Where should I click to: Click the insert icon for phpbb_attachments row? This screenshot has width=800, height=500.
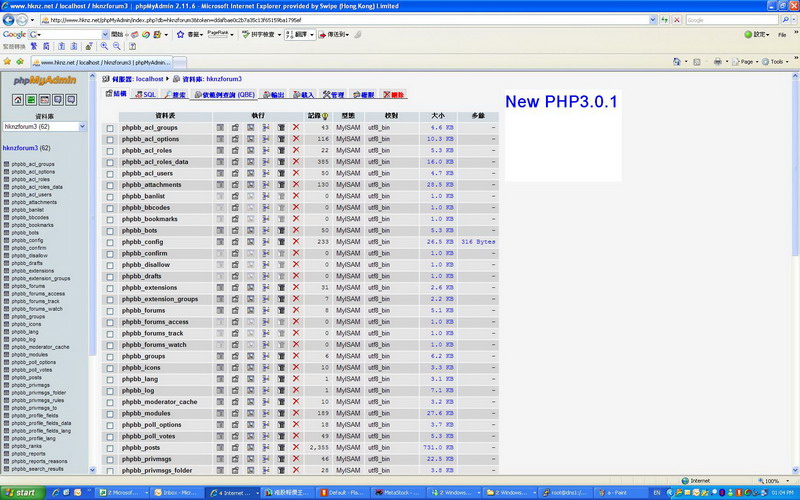(266, 185)
